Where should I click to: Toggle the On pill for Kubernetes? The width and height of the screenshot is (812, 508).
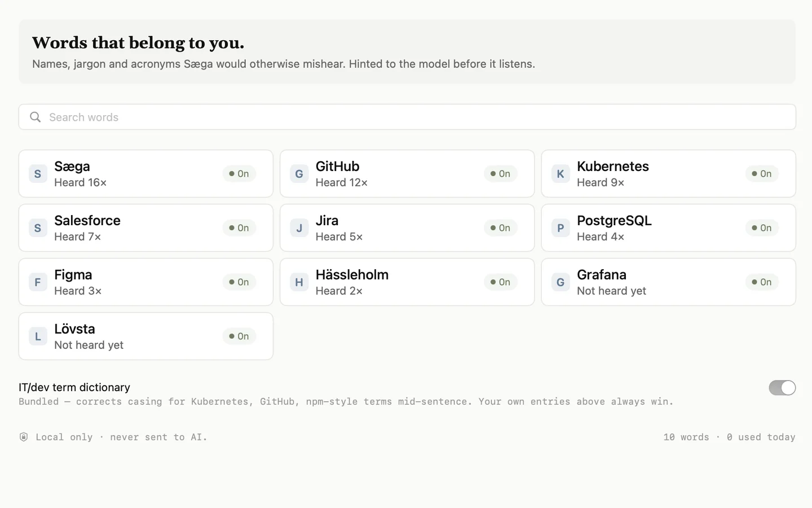(762, 174)
